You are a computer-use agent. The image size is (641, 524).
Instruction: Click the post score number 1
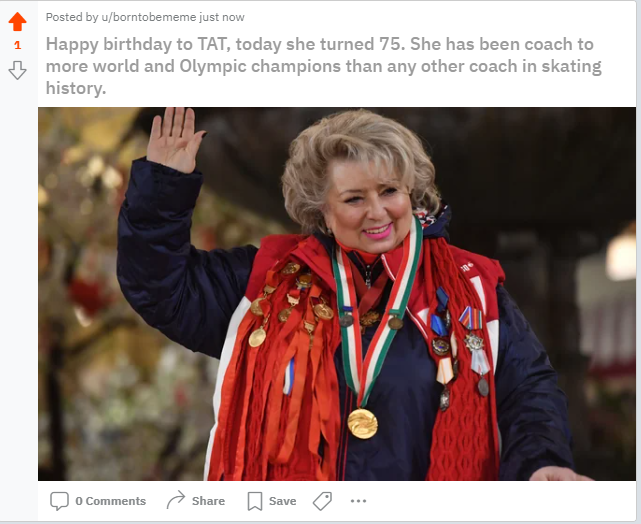coord(18,45)
